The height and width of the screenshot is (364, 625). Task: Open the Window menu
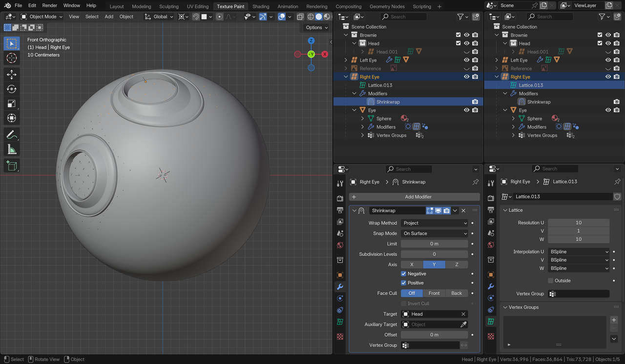click(x=72, y=5)
